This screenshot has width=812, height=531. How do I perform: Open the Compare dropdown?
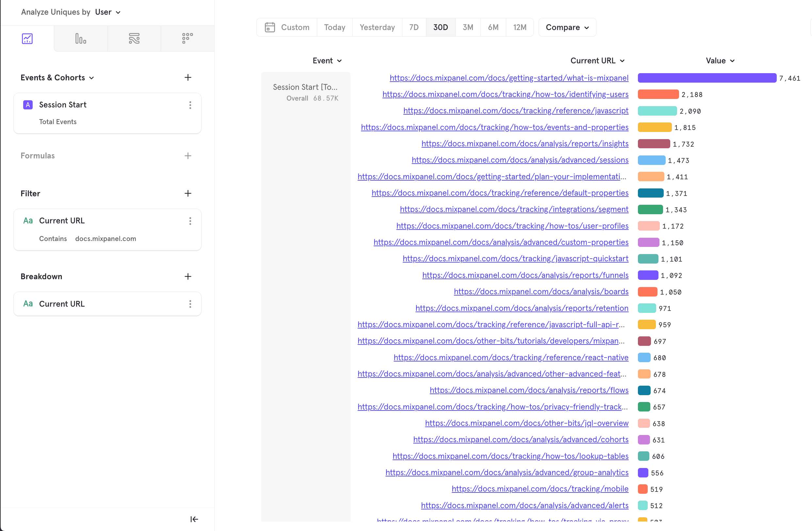(567, 27)
